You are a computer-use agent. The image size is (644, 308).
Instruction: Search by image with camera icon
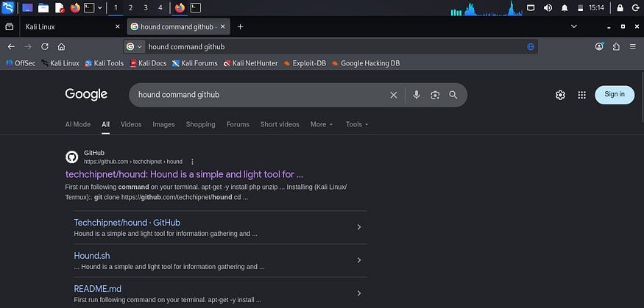click(435, 95)
